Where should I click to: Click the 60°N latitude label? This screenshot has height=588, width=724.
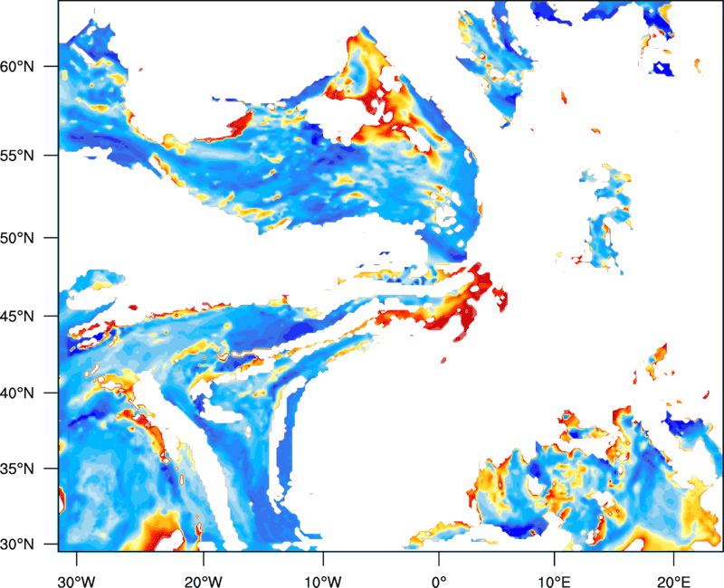point(18,66)
